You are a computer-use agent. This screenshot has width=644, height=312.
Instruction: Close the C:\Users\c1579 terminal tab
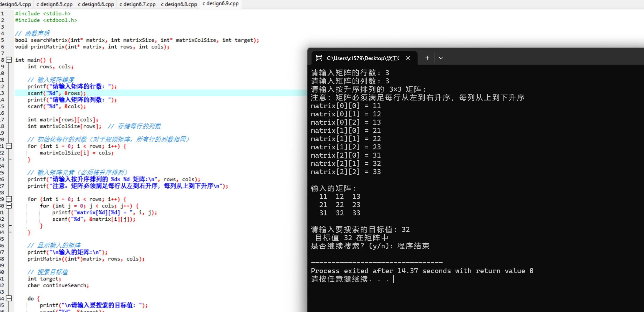408,58
